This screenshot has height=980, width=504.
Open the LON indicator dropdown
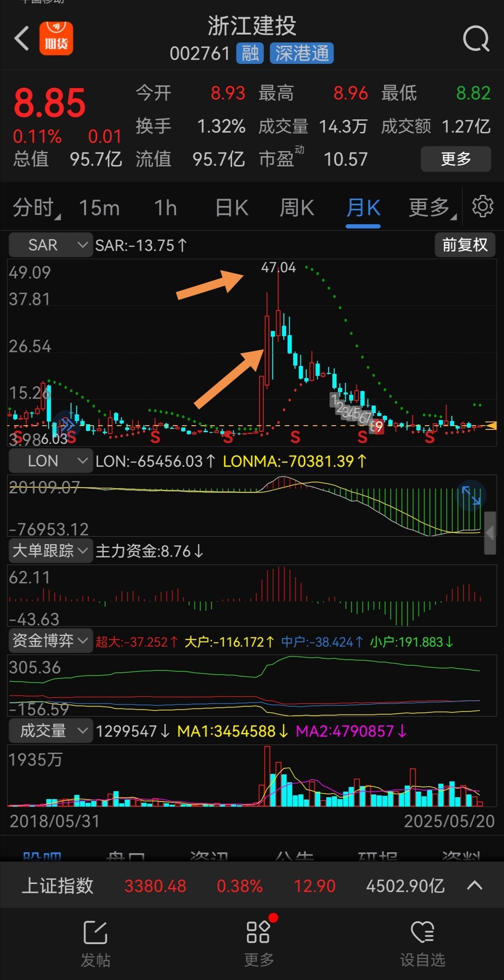coord(50,461)
